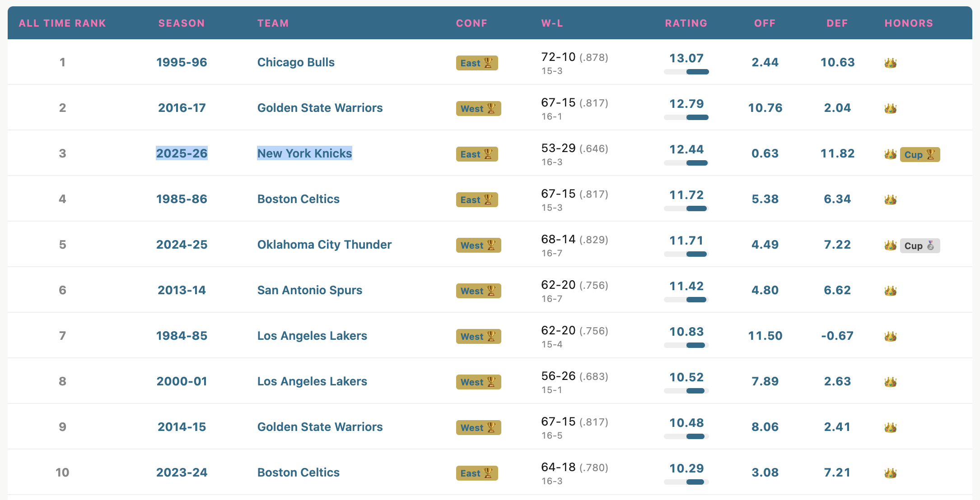Click crown icon for 1995-96 Chicago Bulls
Screen dimensions: 980x500
(x=890, y=63)
